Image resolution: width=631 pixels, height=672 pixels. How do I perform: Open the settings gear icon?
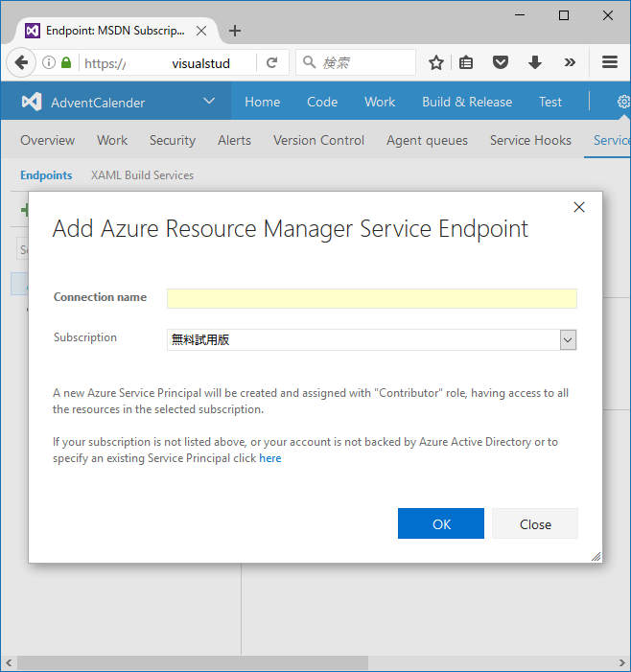pos(623,102)
